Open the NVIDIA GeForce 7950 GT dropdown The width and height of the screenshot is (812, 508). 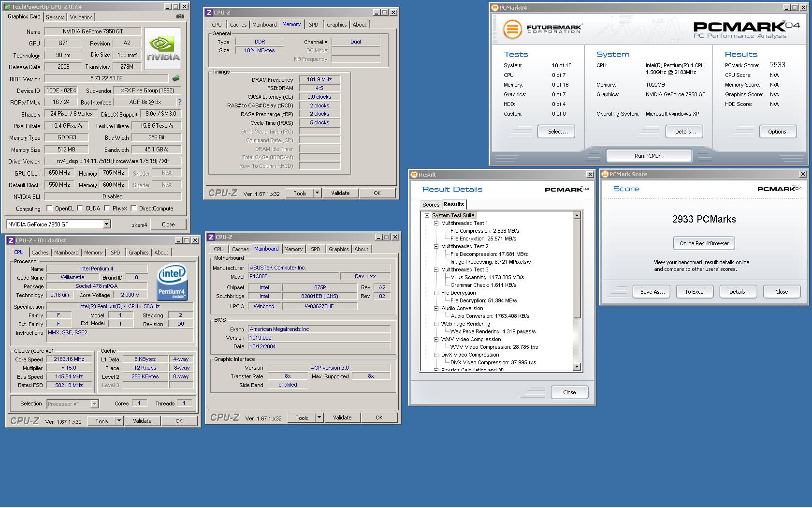[x=107, y=224]
